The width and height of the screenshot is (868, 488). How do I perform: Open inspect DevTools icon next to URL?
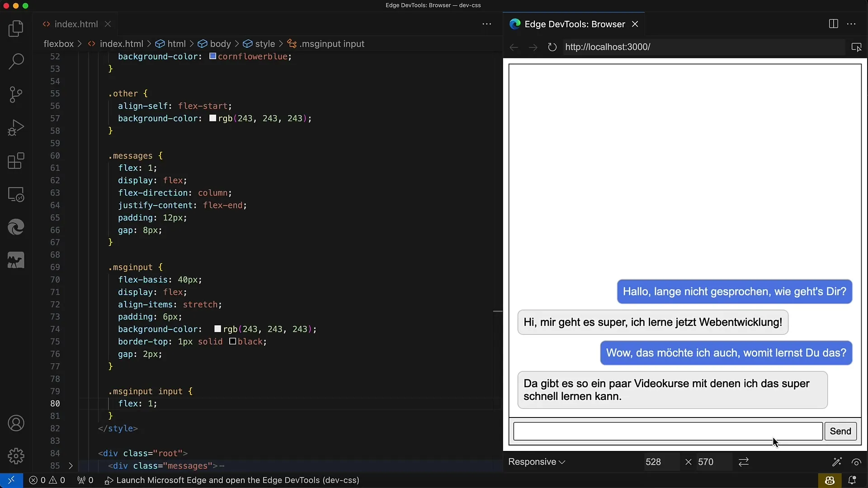coord(856,47)
